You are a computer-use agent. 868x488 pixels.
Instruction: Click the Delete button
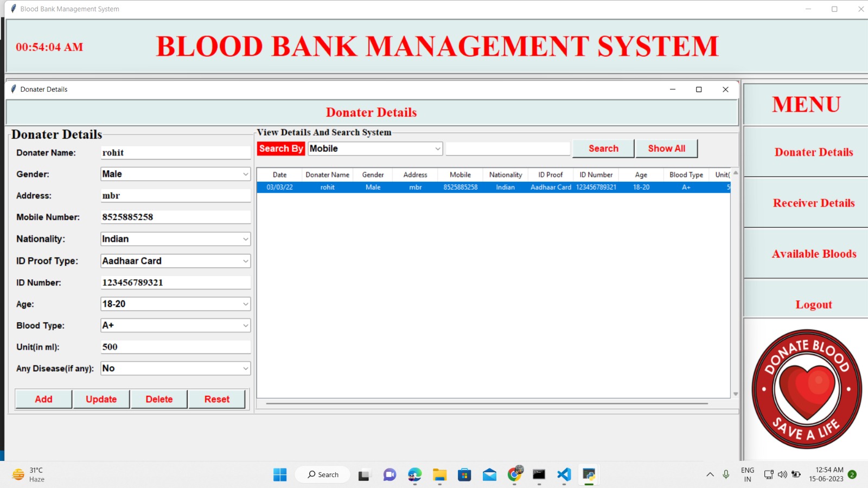(x=159, y=399)
